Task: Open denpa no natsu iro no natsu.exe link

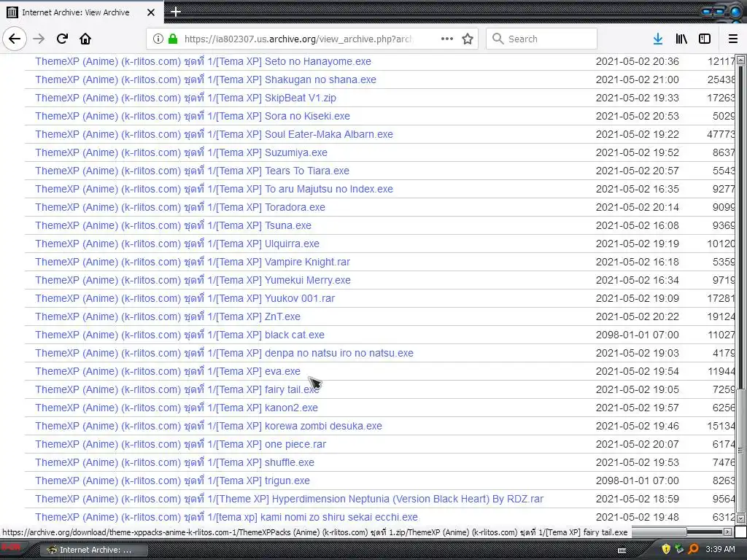Action: coord(225,353)
